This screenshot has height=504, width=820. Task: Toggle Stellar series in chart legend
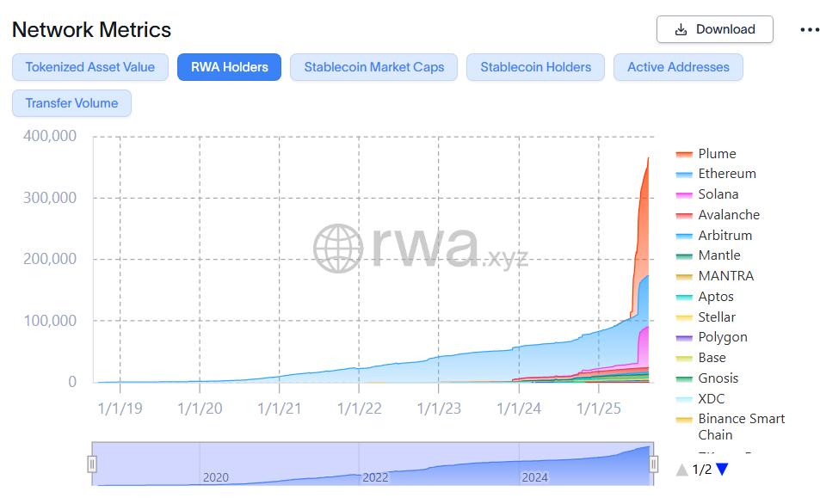click(716, 317)
